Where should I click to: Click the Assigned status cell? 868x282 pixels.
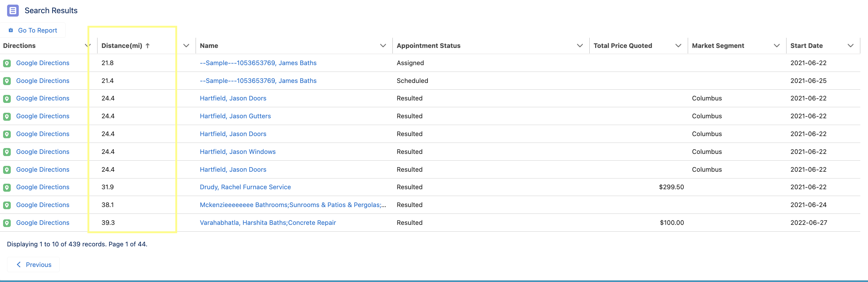tap(410, 63)
